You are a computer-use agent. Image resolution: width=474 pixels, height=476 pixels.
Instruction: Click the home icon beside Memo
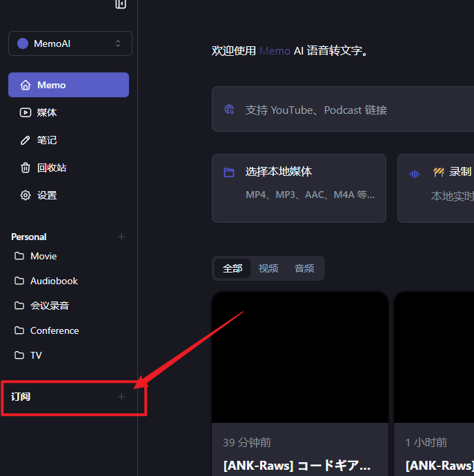coord(26,85)
